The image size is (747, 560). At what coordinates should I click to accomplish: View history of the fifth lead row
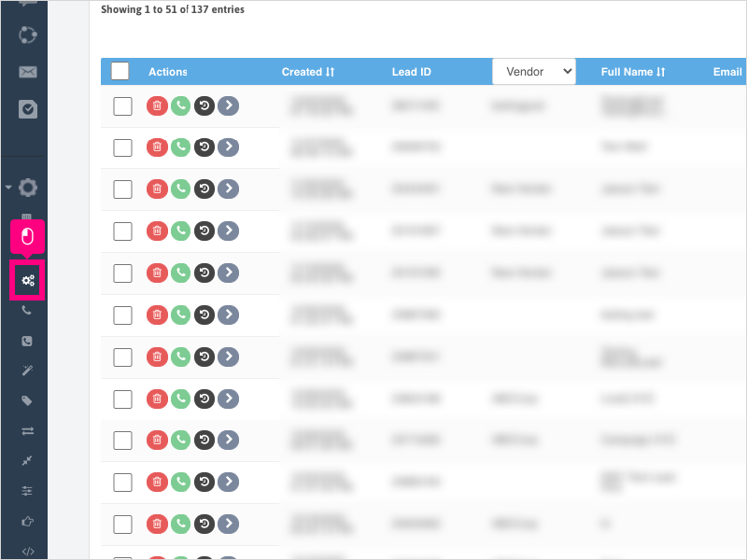click(204, 273)
